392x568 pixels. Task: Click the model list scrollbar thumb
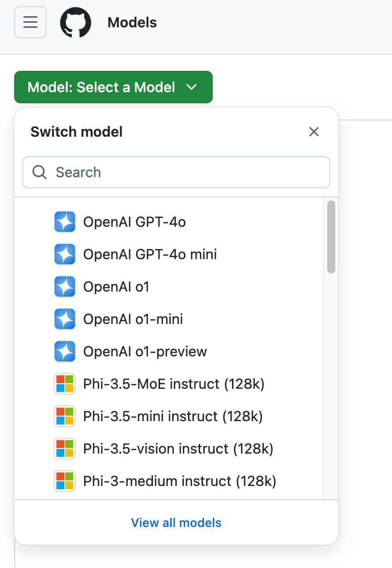coord(331,236)
